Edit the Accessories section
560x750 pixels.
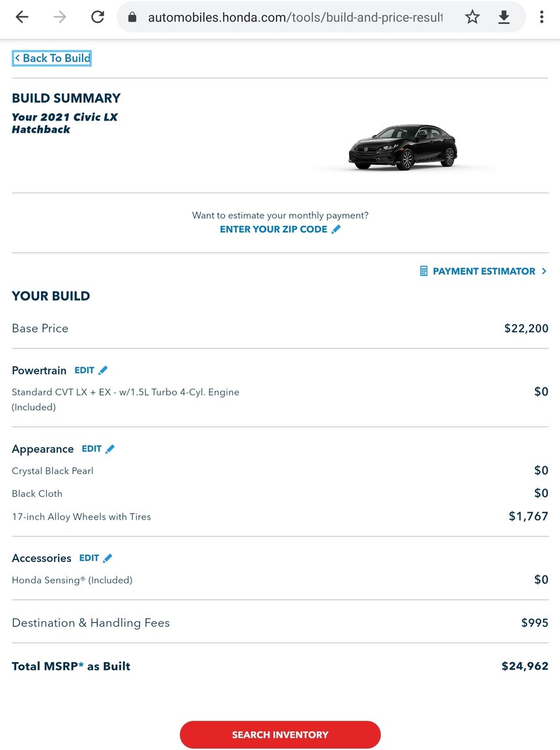(89, 558)
